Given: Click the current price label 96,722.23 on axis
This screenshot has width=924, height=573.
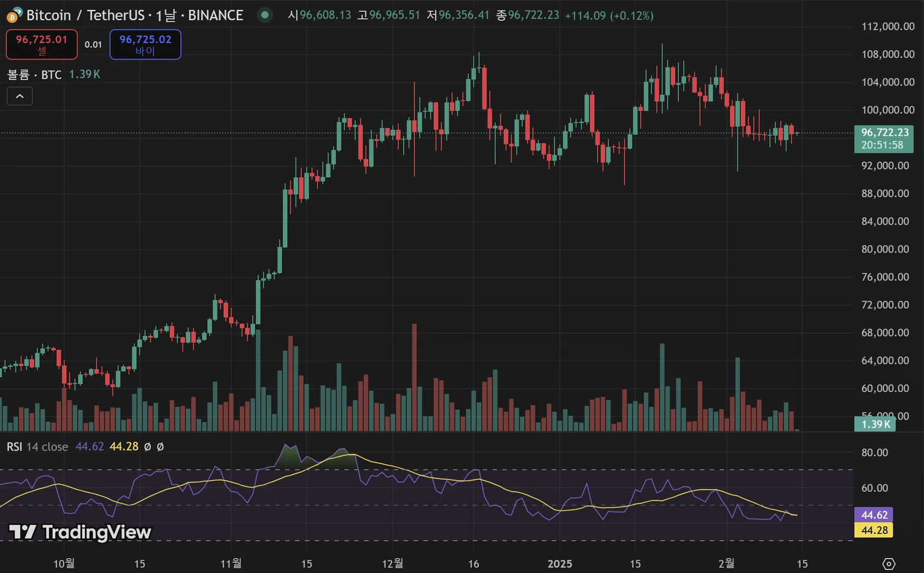Looking at the screenshot, I should tap(884, 138).
